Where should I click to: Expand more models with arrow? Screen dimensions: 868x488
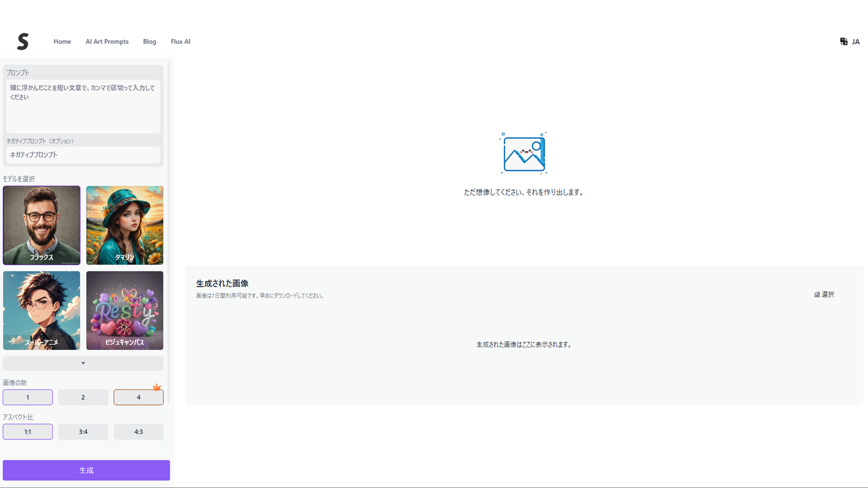click(x=83, y=363)
